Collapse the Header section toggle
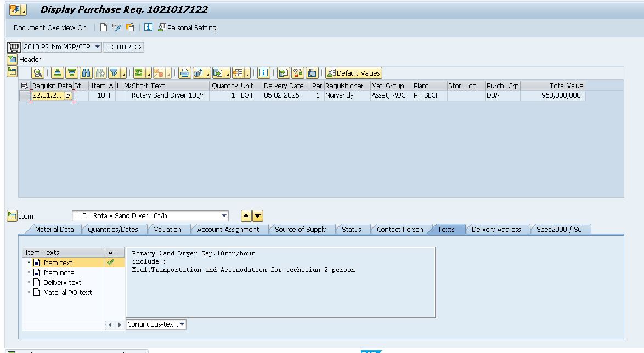The height and width of the screenshot is (353, 644). point(12,59)
